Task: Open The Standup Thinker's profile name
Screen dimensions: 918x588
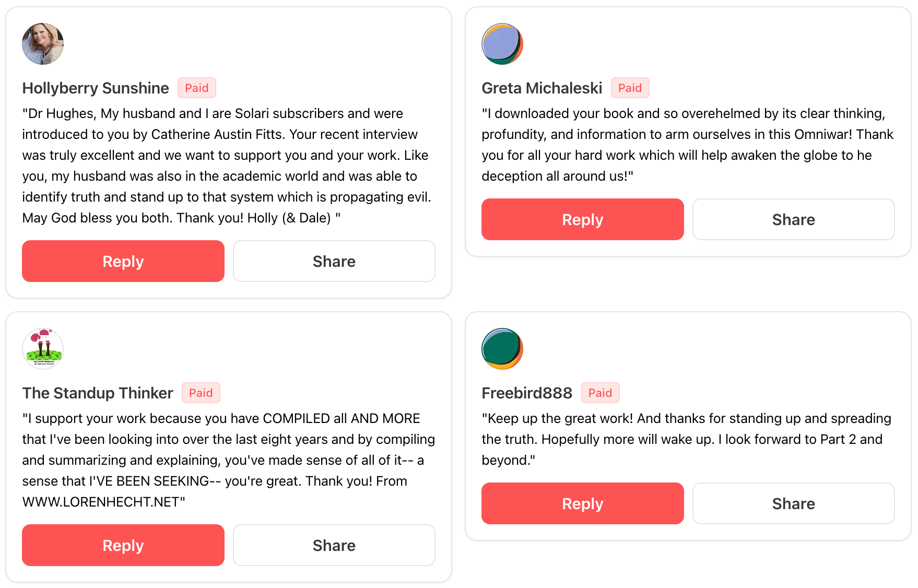Action: (98, 393)
